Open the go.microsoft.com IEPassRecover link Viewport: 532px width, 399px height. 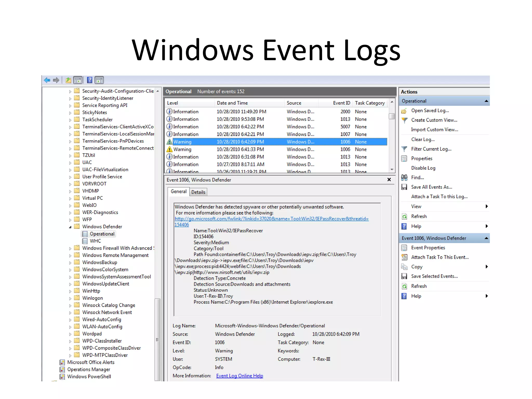tap(271, 219)
